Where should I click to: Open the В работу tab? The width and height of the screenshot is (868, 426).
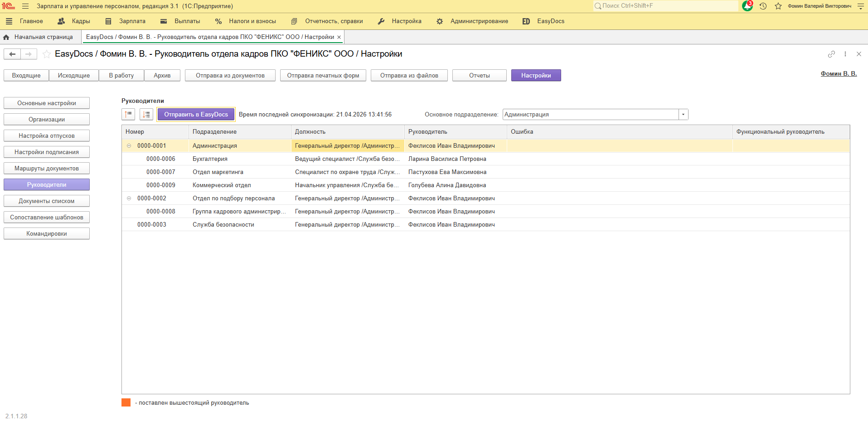pyautogui.click(x=121, y=75)
